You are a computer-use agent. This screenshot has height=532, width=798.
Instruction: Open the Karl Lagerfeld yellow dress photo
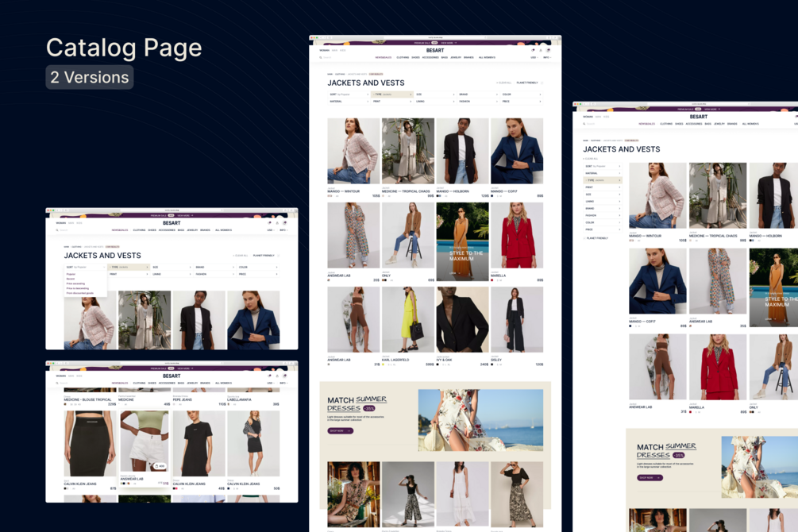coord(408,319)
